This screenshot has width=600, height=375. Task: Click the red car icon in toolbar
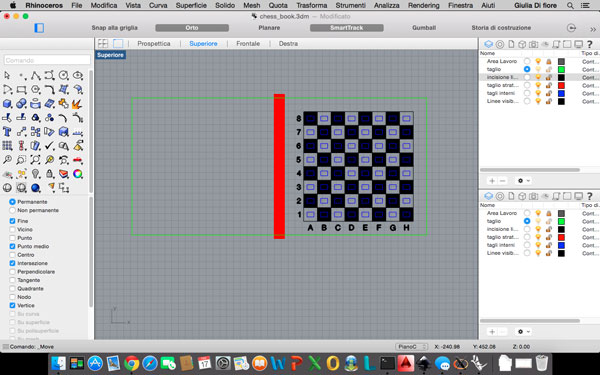click(x=78, y=160)
